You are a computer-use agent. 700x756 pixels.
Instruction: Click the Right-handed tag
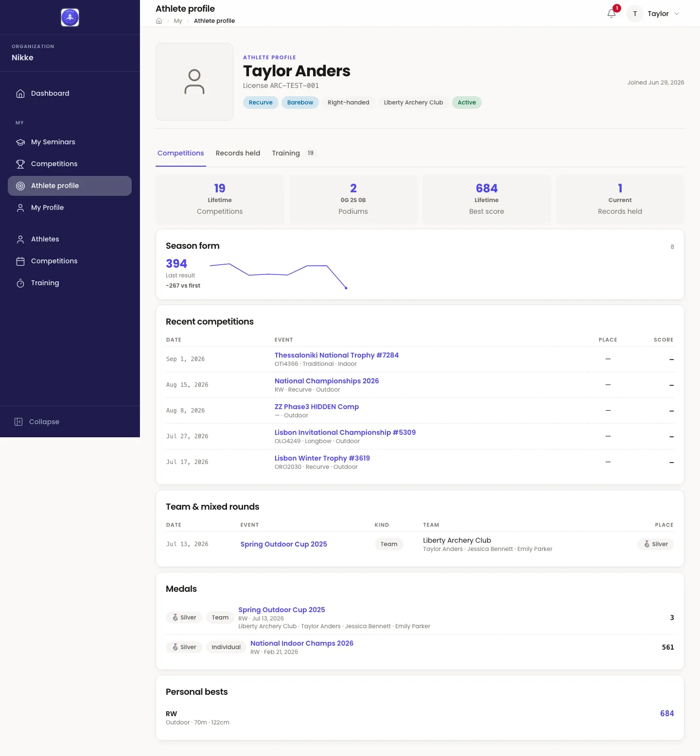[348, 103]
